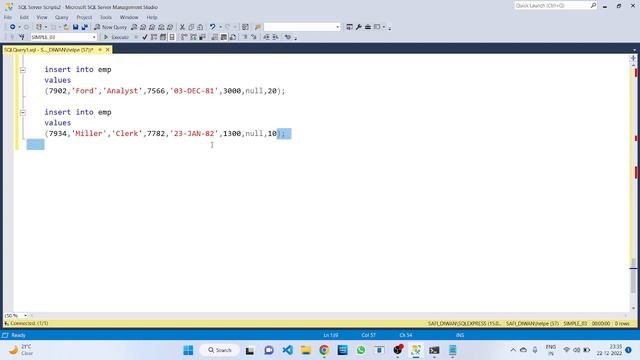Open the Undo history dropdown arrow
Screen dimensions: 640x360
220,27
